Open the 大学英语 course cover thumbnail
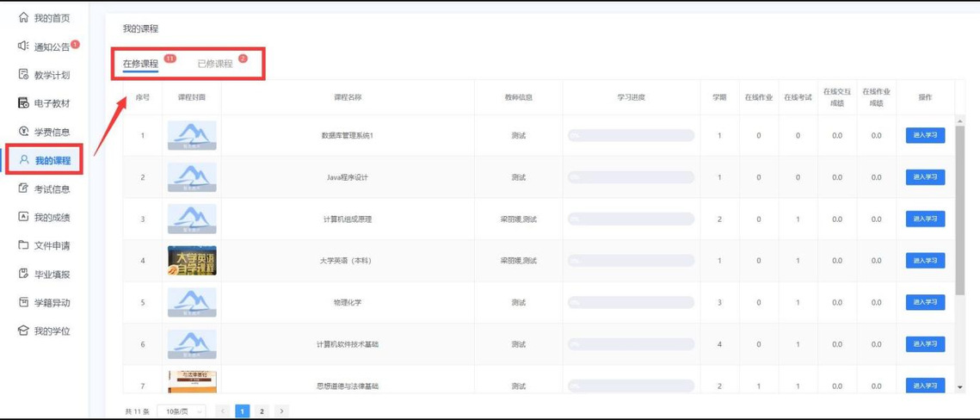This screenshot has height=420, width=980. point(192,261)
